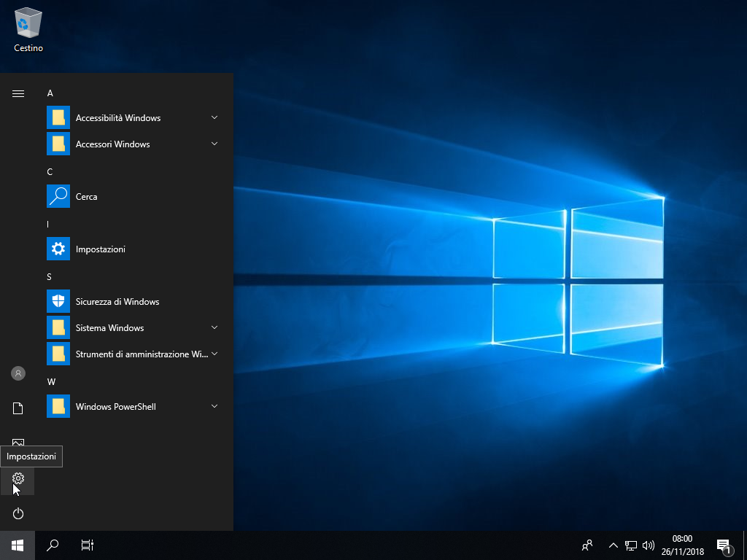Click the Settings gear in Start sidebar
This screenshot has width=747, height=560.
pyautogui.click(x=18, y=478)
